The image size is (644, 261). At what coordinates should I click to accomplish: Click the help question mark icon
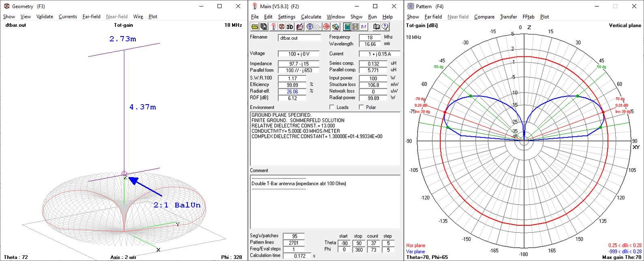[x=385, y=27]
